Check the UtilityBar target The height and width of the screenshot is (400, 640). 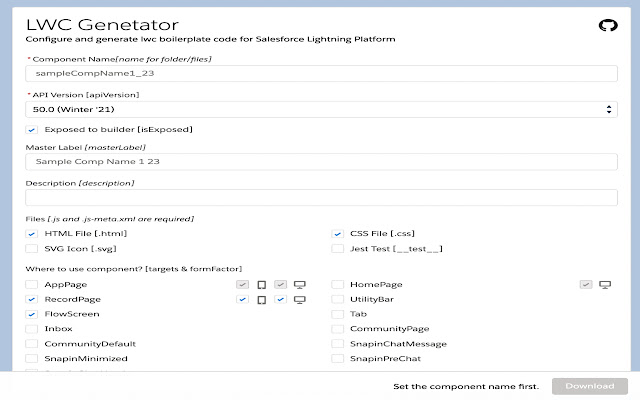point(337,299)
